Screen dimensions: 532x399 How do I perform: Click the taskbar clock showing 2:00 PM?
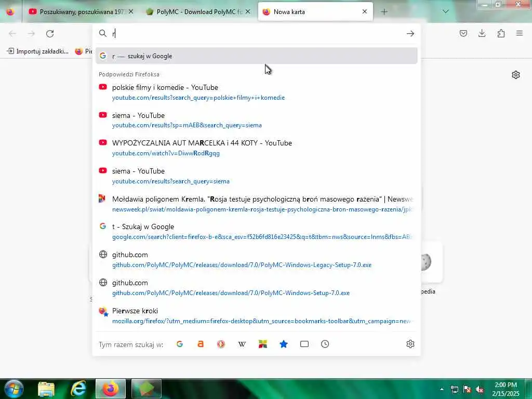point(506,389)
